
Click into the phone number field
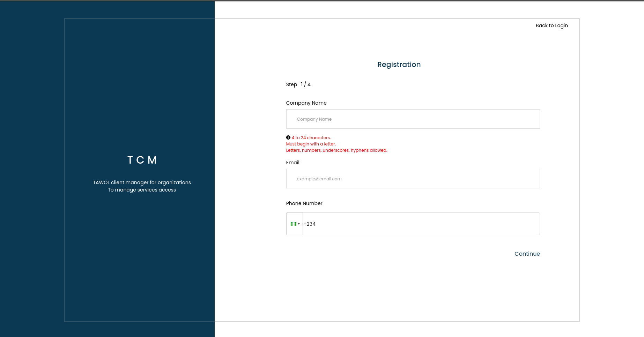click(x=421, y=224)
